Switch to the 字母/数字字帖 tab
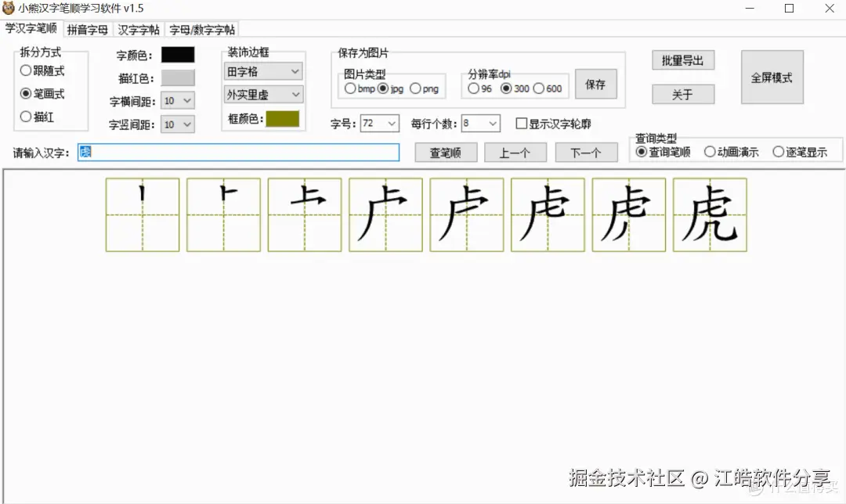The image size is (846, 504). pos(203,30)
